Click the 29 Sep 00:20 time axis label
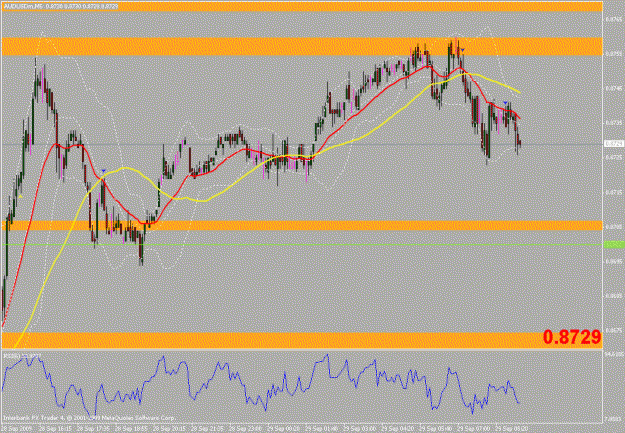The height and width of the screenshot is (433, 625). (x=283, y=429)
